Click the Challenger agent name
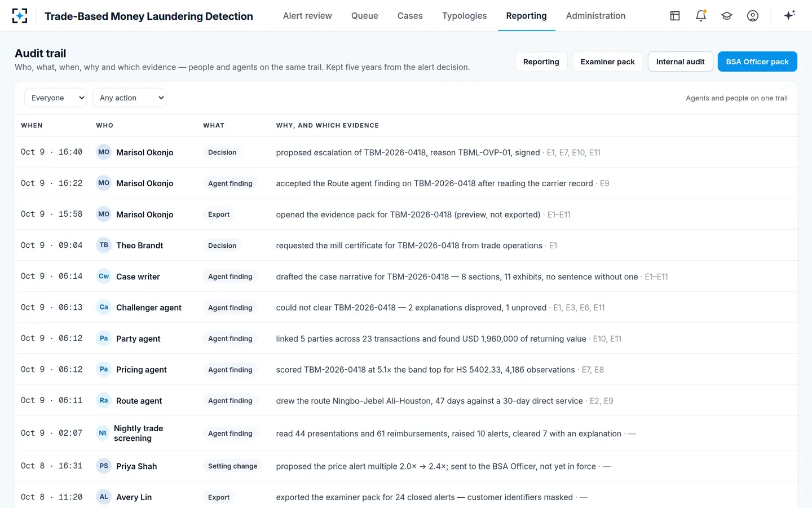The width and height of the screenshot is (812, 508). (x=149, y=308)
